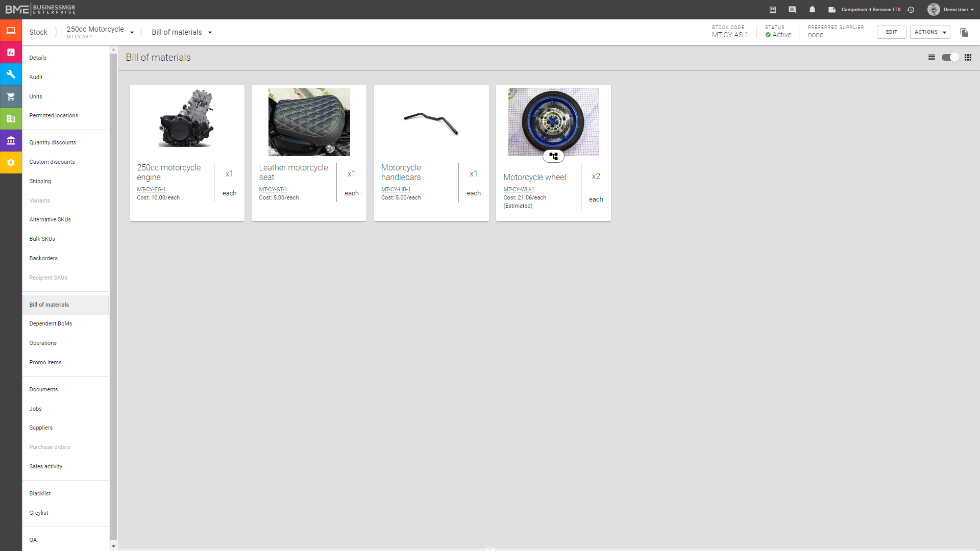This screenshot has width=980, height=551.
Task: Open the MT-CY-EG-1 stock link
Action: tap(151, 189)
